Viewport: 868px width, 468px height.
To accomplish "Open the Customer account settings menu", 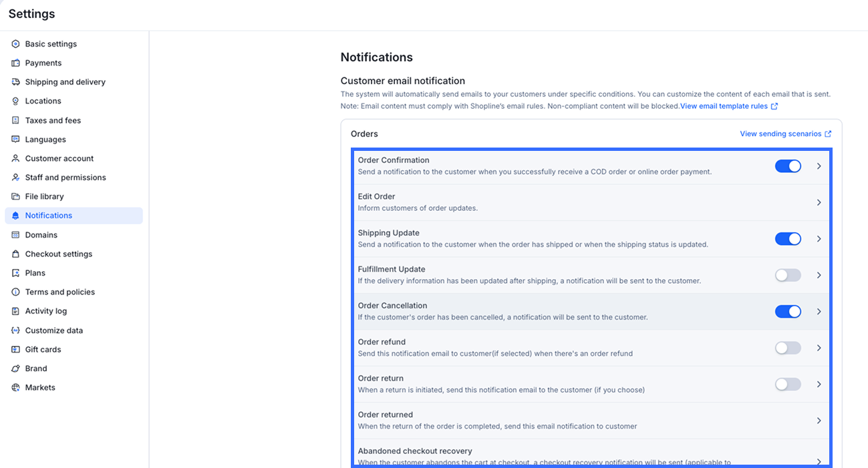I will [59, 159].
